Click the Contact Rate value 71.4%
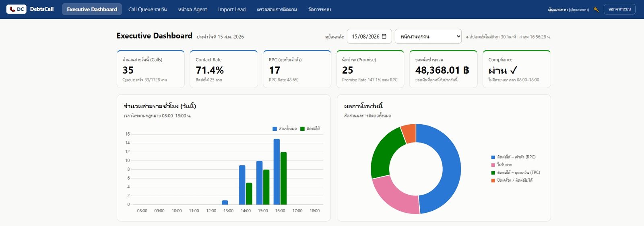Viewport: 644px width, 226px height. coord(210,70)
